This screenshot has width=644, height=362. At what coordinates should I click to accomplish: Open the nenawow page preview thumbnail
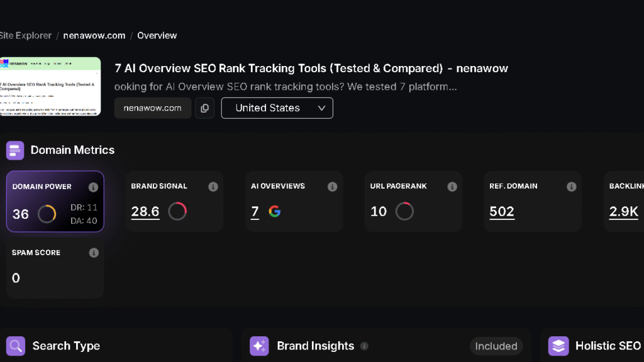(50, 87)
